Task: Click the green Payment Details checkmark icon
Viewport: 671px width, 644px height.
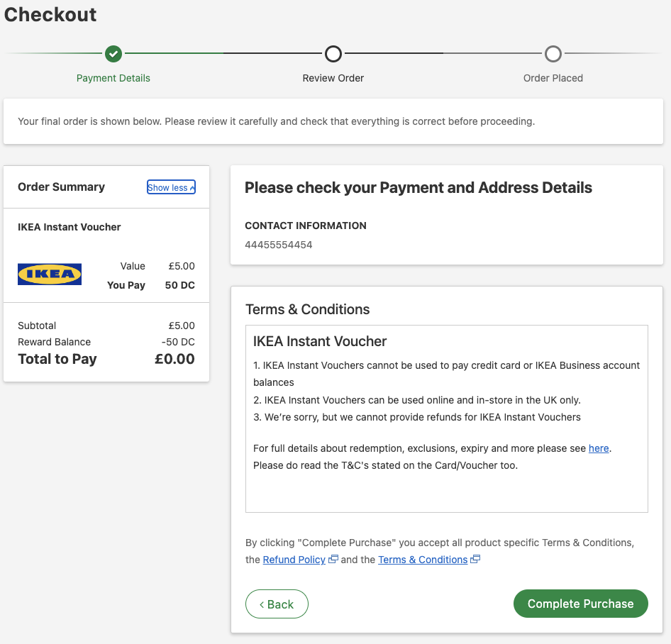Action: click(x=113, y=53)
